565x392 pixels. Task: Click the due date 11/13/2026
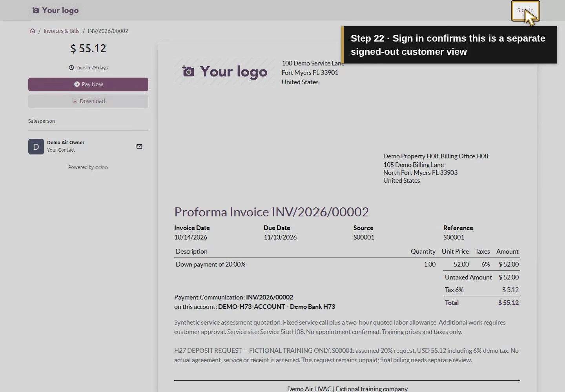pos(280,237)
